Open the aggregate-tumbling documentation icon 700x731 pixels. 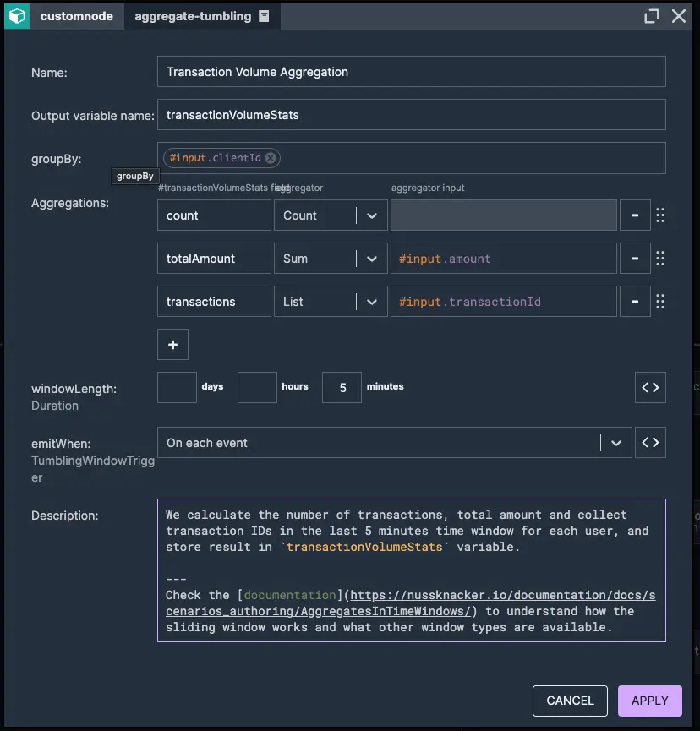pos(264,16)
